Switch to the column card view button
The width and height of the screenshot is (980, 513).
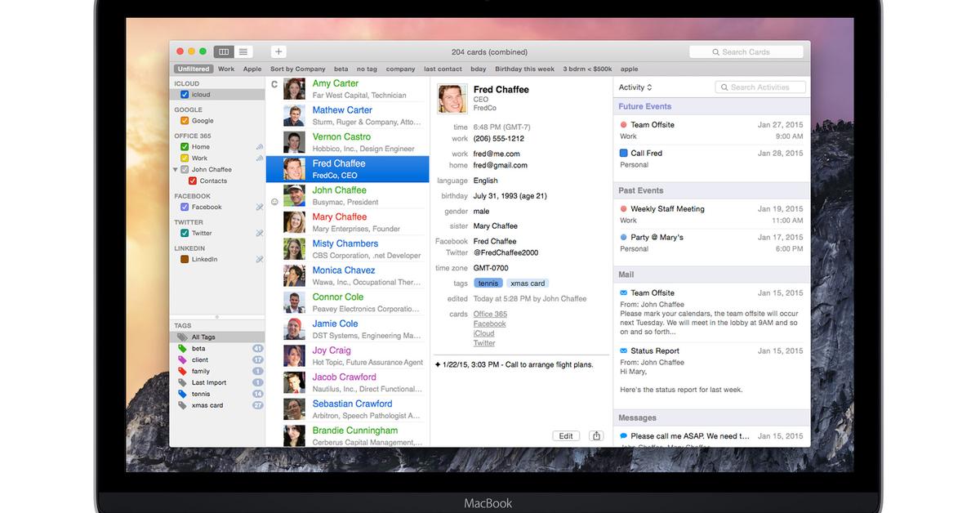[224, 51]
